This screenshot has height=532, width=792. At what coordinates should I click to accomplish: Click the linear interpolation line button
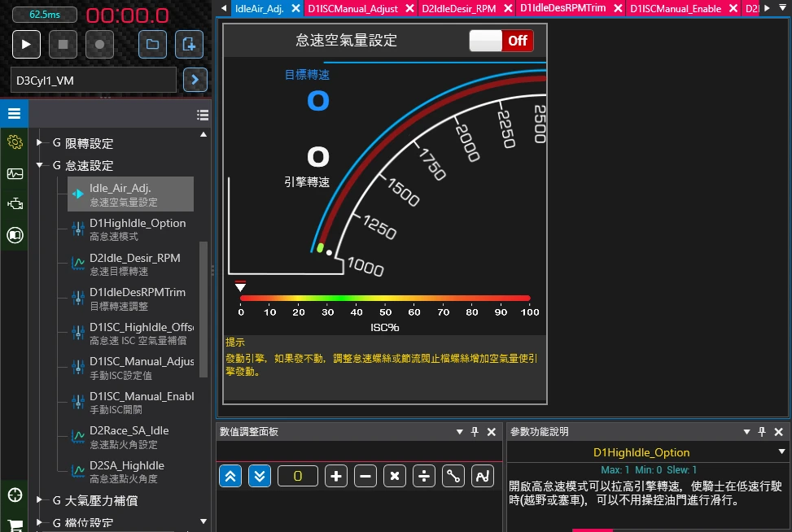[453, 476]
